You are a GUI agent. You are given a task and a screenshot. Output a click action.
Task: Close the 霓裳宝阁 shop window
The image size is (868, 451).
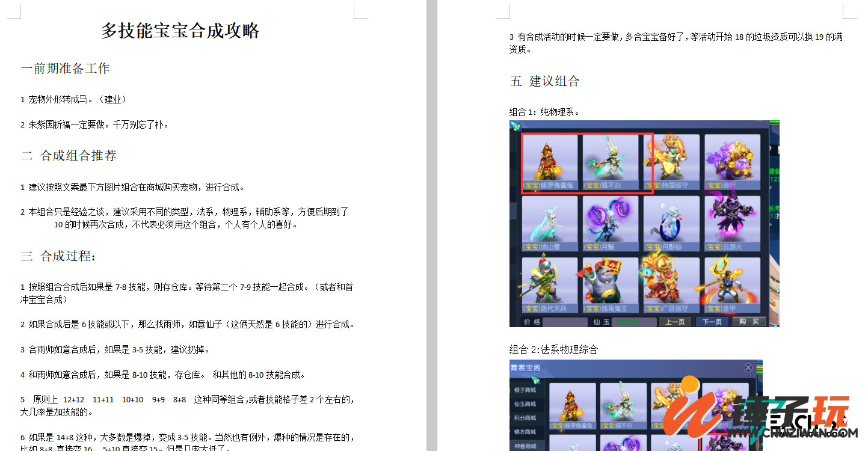(748, 367)
